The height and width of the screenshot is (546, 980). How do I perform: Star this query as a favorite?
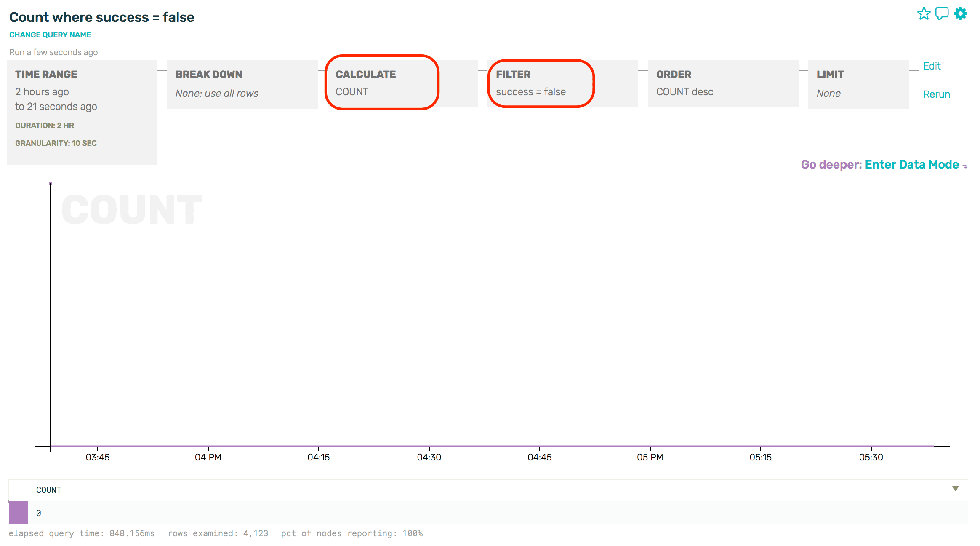tap(924, 14)
